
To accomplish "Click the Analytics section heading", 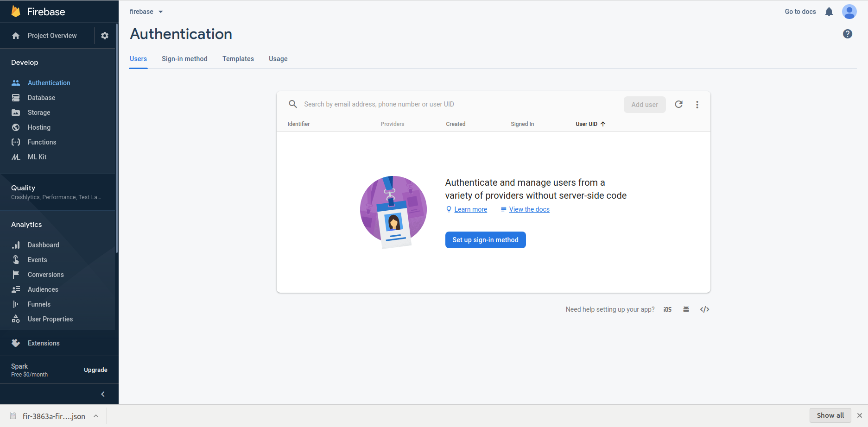I will click(26, 225).
